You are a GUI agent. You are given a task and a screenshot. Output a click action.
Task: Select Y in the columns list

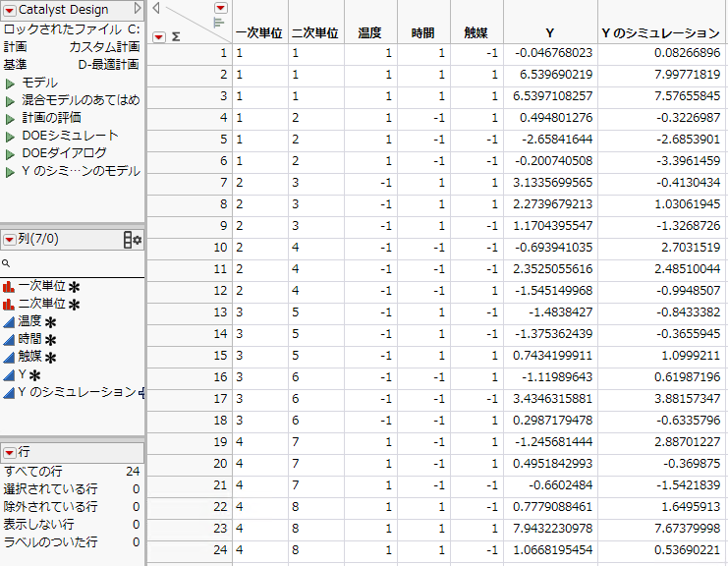pos(23,374)
